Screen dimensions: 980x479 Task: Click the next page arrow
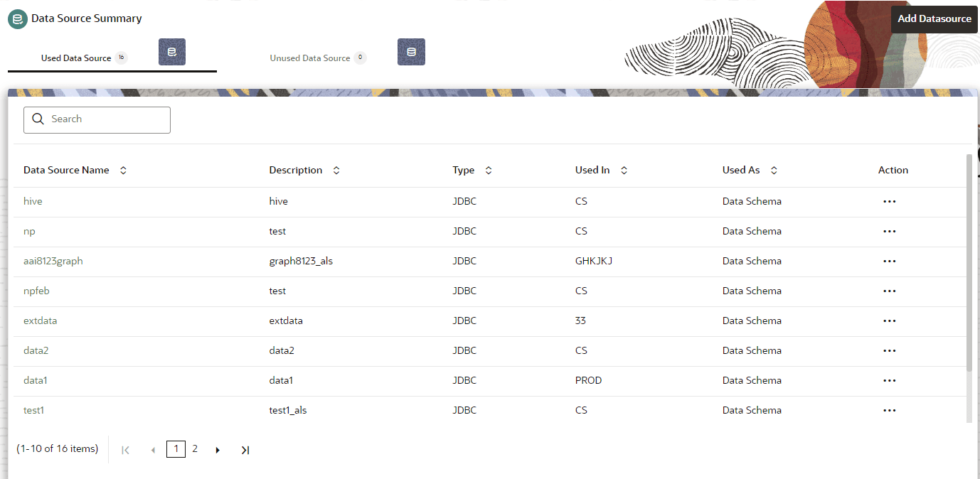pyautogui.click(x=217, y=449)
